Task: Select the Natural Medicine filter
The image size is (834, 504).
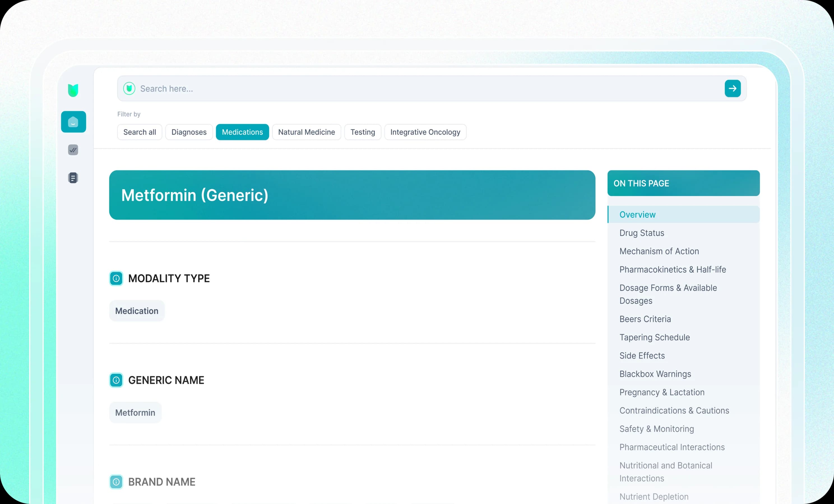Action: (306, 132)
